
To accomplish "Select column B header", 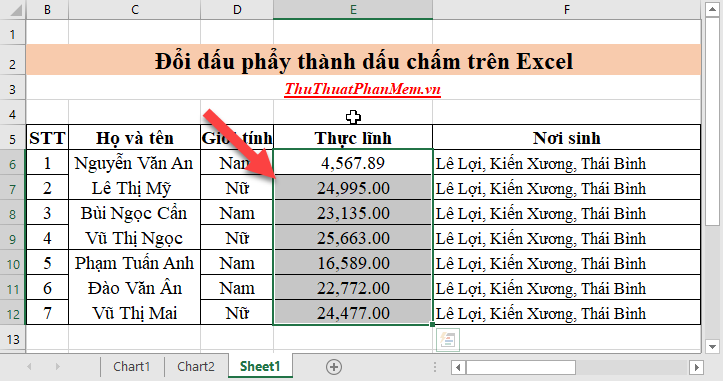I will (x=47, y=9).
